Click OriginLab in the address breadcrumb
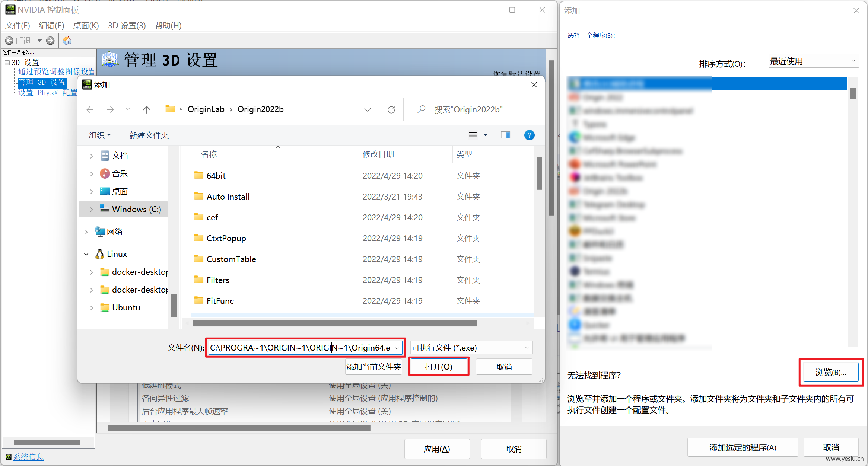Viewport: 868px width, 466px height. (x=206, y=109)
